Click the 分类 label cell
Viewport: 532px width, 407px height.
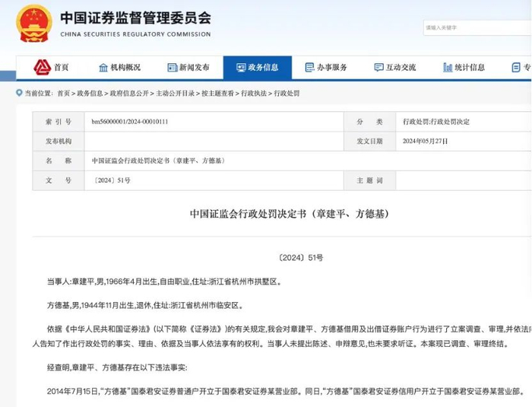(x=369, y=122)
